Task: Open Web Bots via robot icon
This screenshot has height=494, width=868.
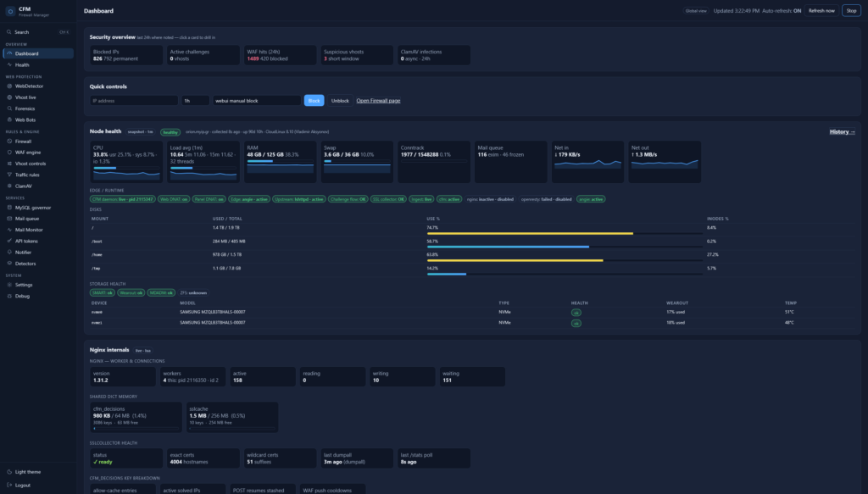Action: pos(9,119)
